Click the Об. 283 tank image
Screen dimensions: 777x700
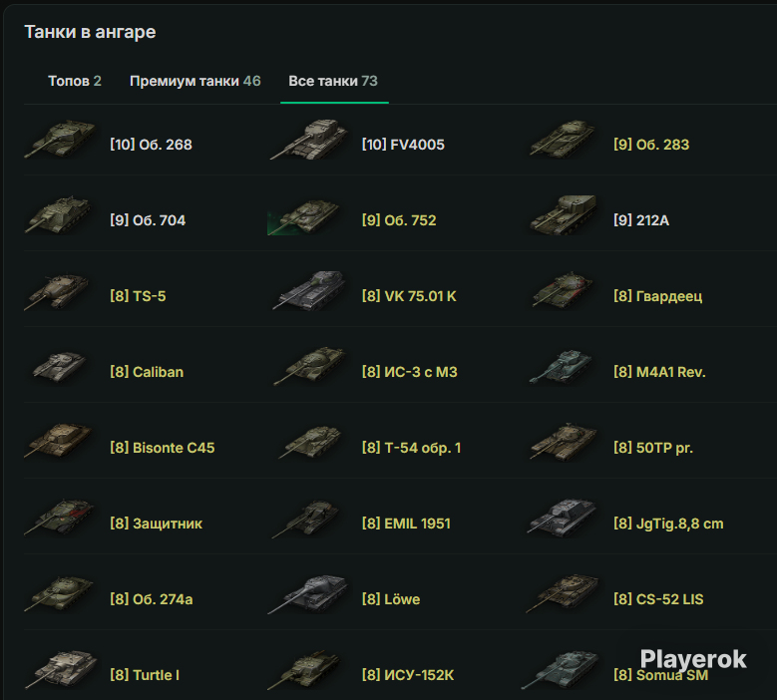click(x=562, y=140)
